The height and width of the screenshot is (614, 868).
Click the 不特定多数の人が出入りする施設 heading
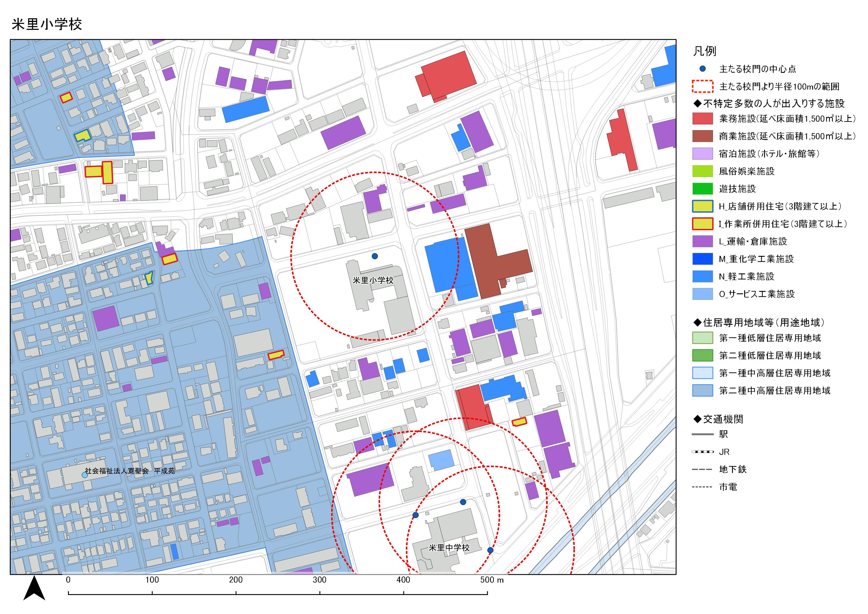point(769,103)
